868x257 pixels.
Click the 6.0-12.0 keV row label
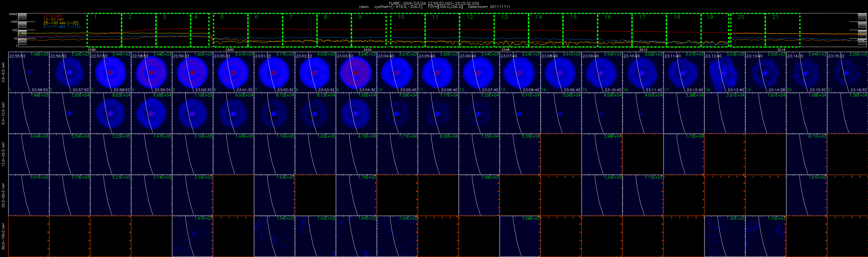[3, 113]
